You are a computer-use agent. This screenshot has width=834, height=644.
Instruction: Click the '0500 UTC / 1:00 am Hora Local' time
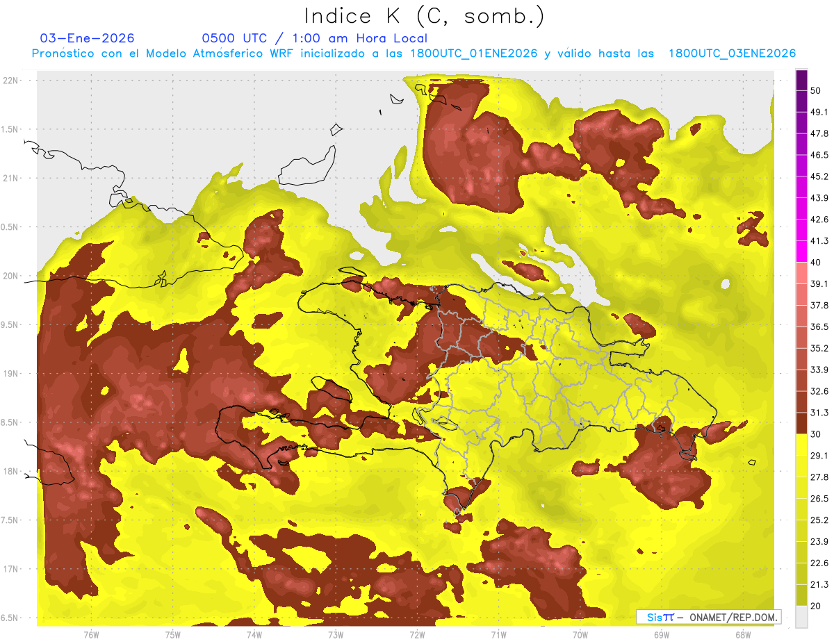tap(314, 38)
